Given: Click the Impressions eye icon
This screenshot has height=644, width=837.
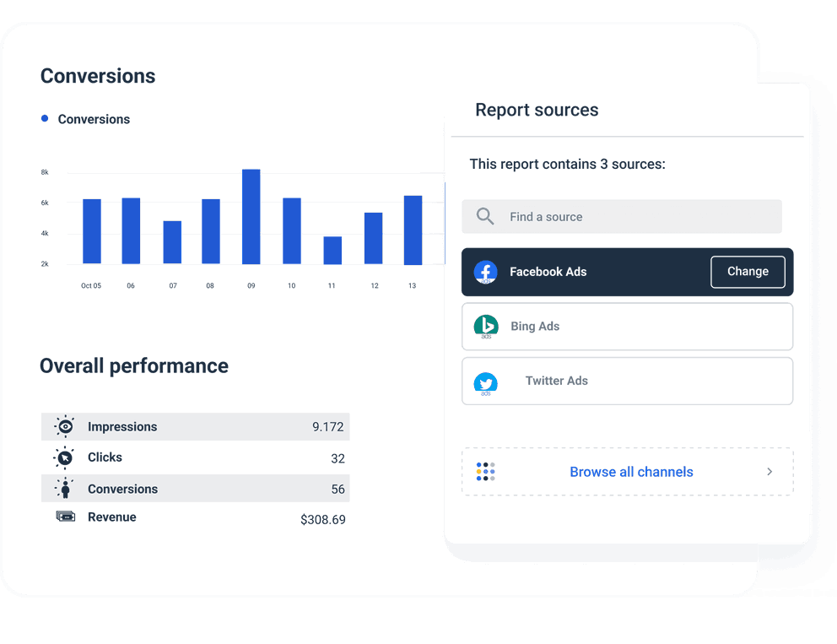Looking at the screenshot, I should (x=64, y=426).
